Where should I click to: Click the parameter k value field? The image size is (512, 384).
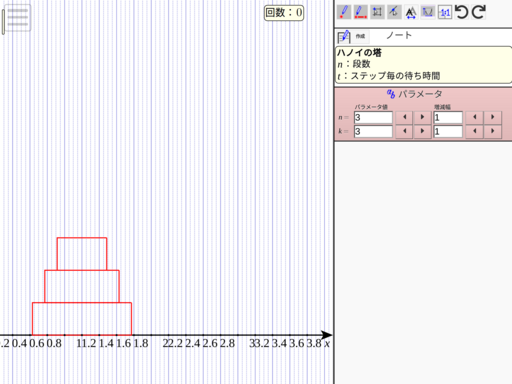click(x=373, y=131)
